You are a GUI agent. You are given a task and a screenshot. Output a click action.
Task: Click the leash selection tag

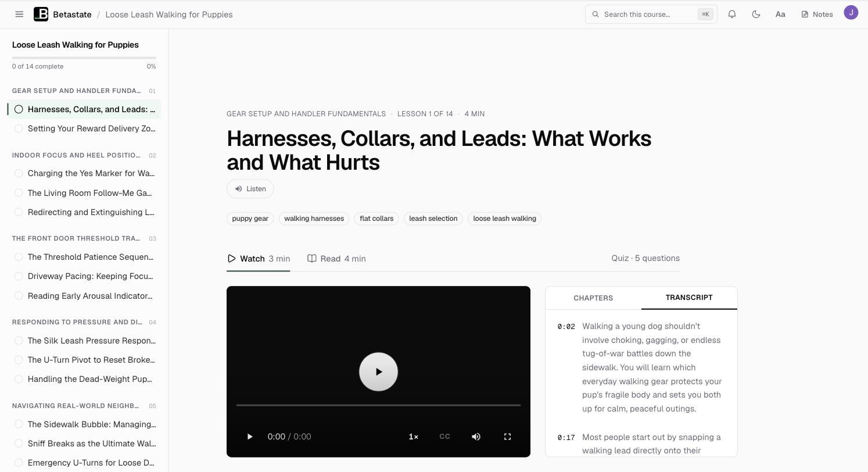pos(433,219)
